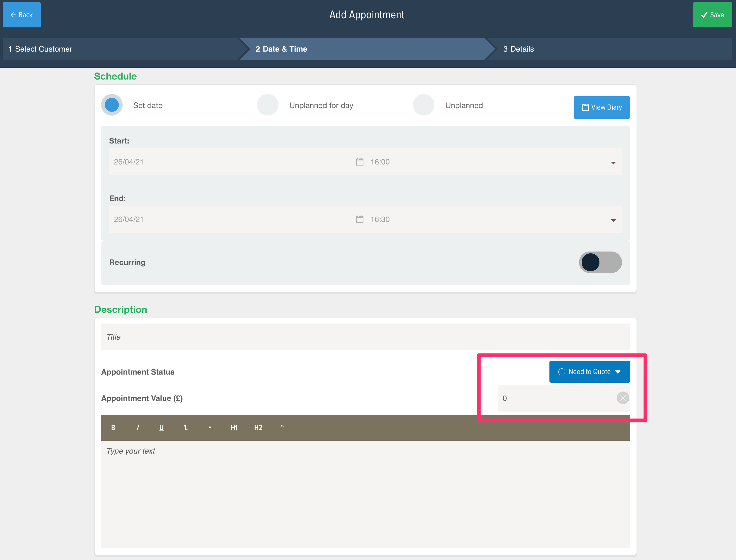The width and height of the screenshot is (736, 560).
Task: Click the italic formatting icon
Action: 137,428
